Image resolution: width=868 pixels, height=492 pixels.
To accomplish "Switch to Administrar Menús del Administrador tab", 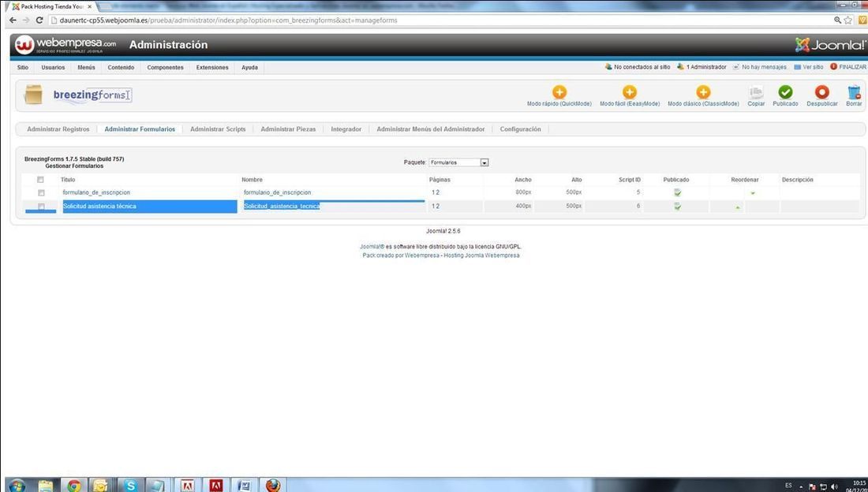I will click(x=431, y=129).
